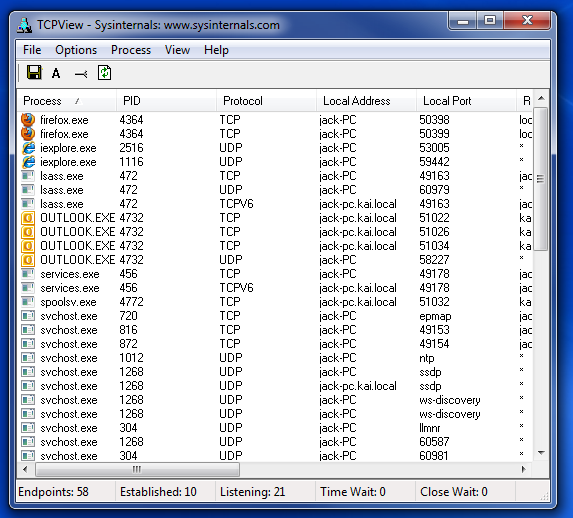Screen dimensions: 573x518
Task: Click local port 60587 cell
Action: tap(434, 442)
